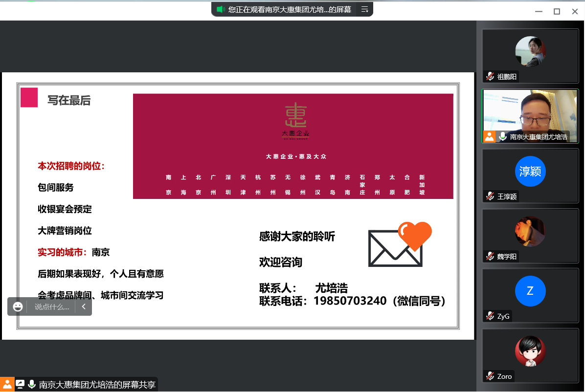Click the blue '淳颖' avatar circle
The height and width of the screenshot is (392, 585).
(x=530, y=172)
